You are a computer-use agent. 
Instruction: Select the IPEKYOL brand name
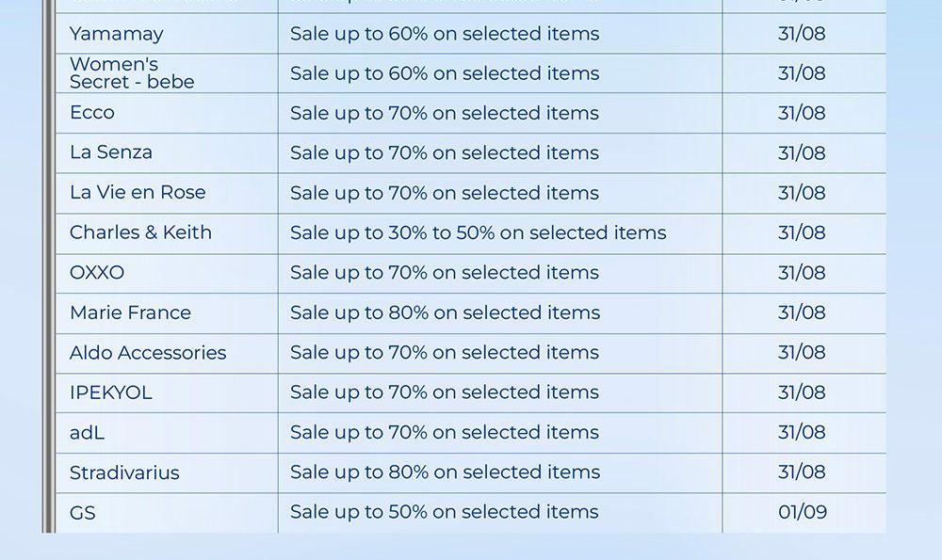point(110,392)
